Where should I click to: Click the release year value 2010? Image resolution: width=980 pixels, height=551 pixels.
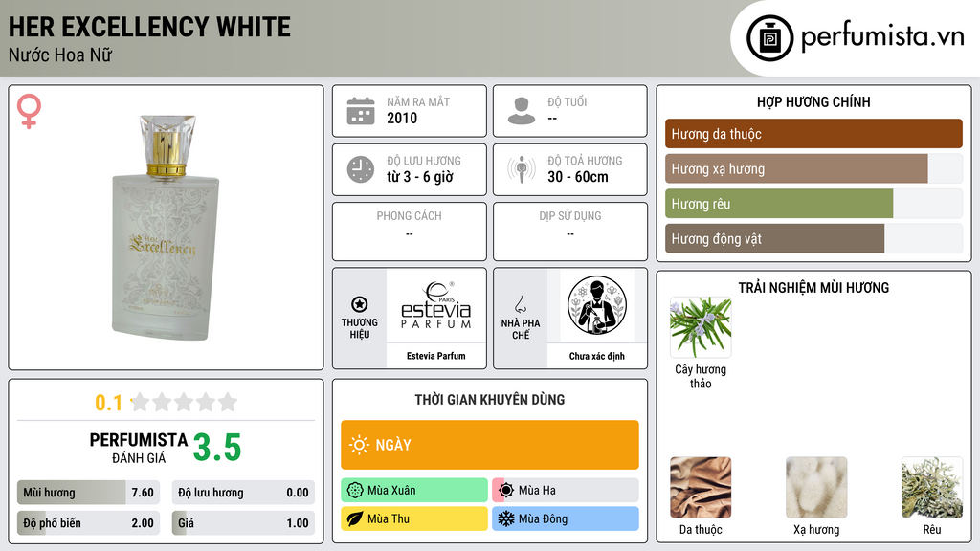402,118
